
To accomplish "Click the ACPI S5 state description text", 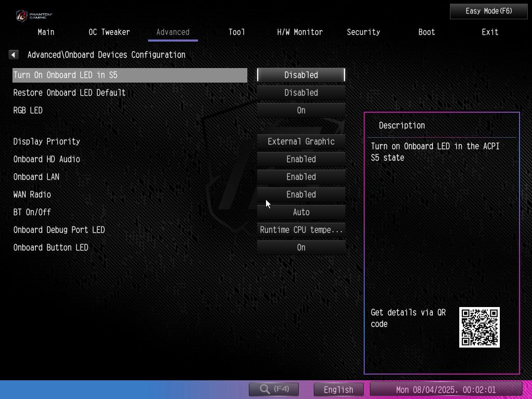I will [435, 152].
